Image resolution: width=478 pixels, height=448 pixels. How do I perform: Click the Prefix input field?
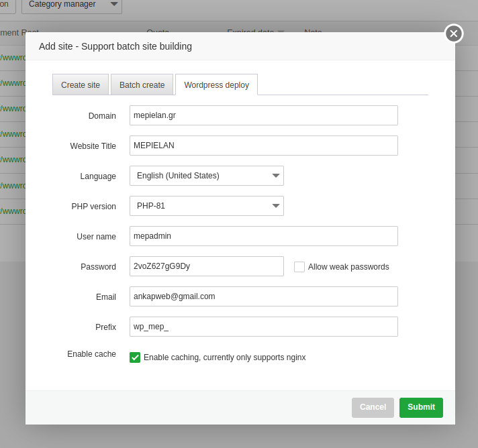coord(264,327)
